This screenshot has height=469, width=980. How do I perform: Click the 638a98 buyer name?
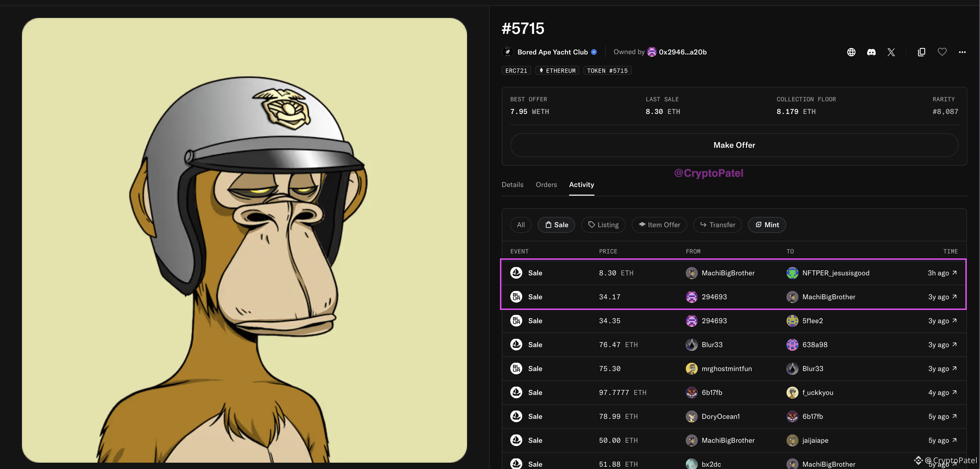815,345
